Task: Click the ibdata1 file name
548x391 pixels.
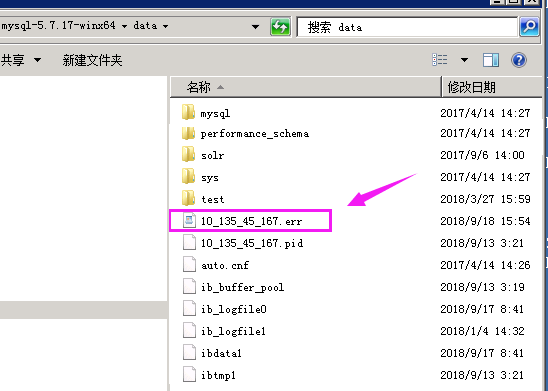Action: click(x=221, y=353)
